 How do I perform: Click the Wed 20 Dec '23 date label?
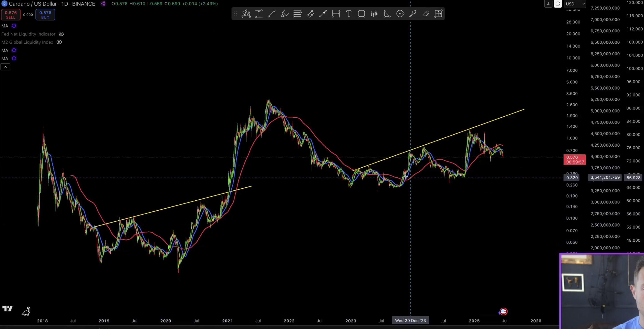410,321
